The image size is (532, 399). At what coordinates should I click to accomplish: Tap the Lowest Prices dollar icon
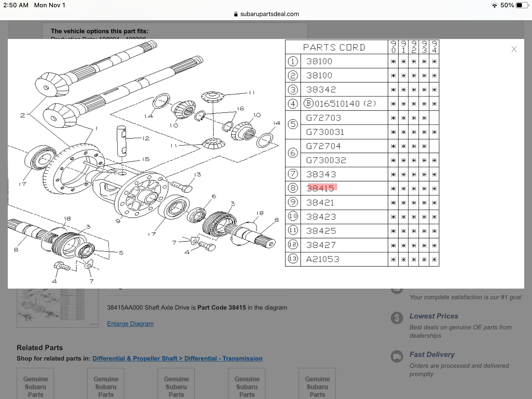click(397, 318)
